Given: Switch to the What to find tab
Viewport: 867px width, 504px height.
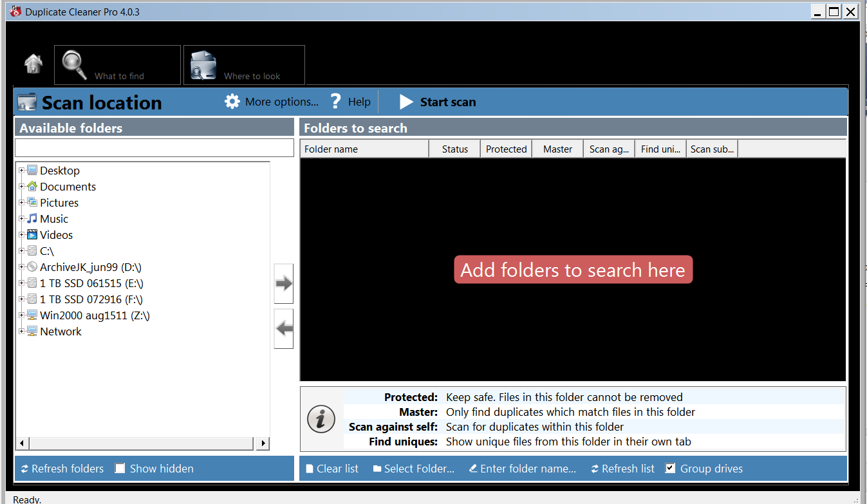Looking at the screenshot, I should (x=117, y=65).
